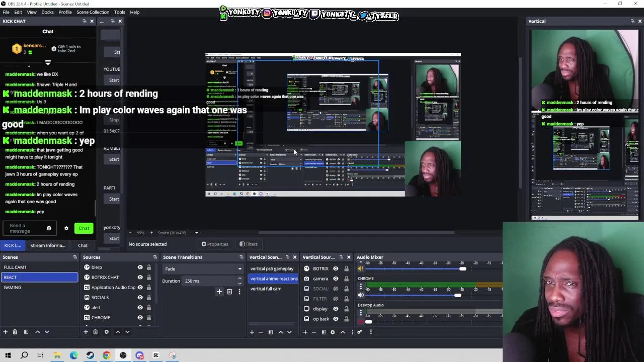
Task: Open Kick chat settings gear icon
Action: [66, 228]
